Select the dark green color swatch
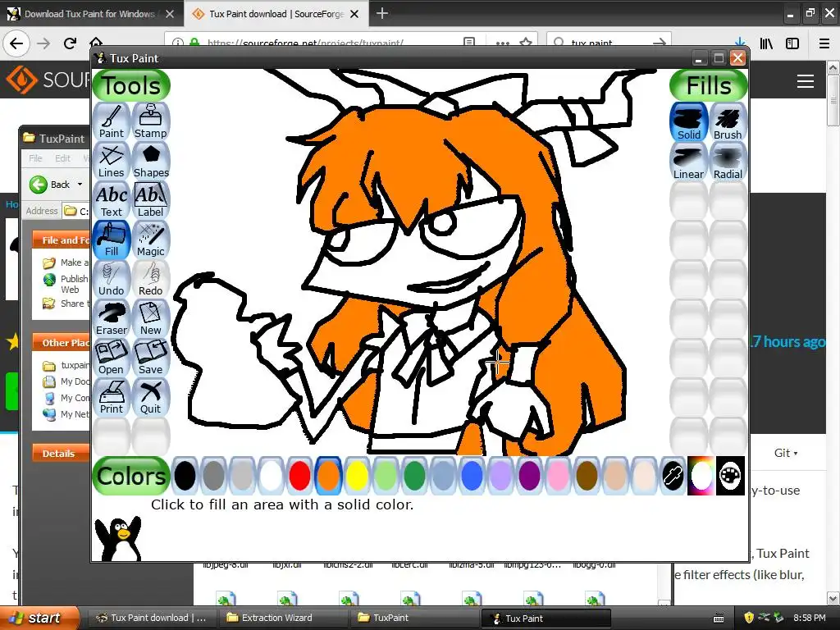The width and height of the screenshot is (840, 630). [x=414, y=475]
